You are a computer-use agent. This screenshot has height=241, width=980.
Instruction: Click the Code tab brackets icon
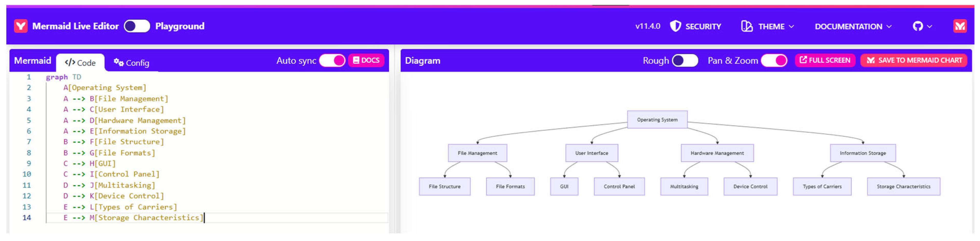coord(70,62)
